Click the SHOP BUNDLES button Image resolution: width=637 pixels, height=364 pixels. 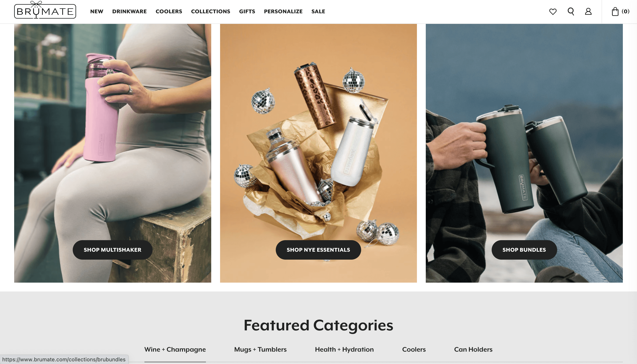pyautogui.click(x=524, y=250)
